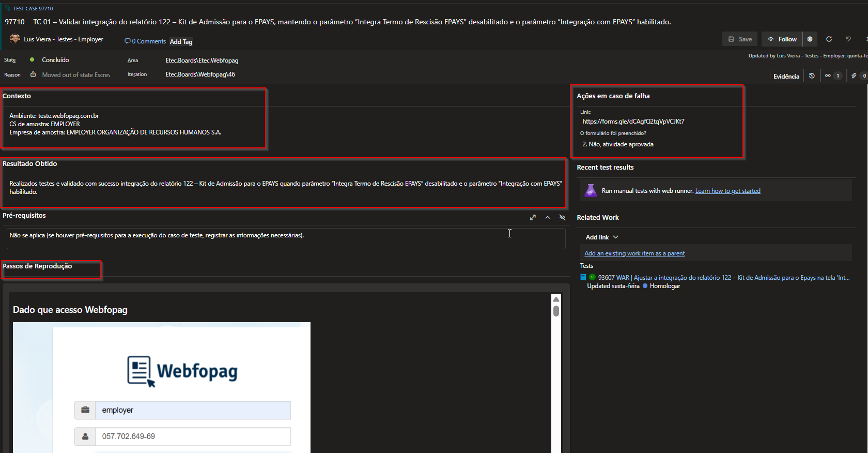Image resolution: width=868 pixels, height=453 pixels.
Task: Switch to the Evidência tab
Action: pos(786,77)
